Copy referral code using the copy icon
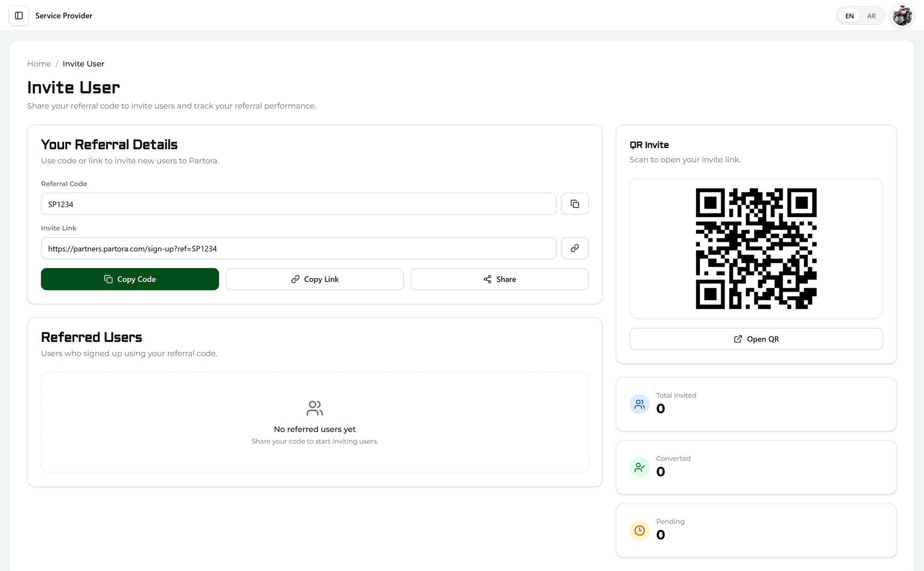The image size is (924, 571). pyautogui.click(x=575, y=204)
